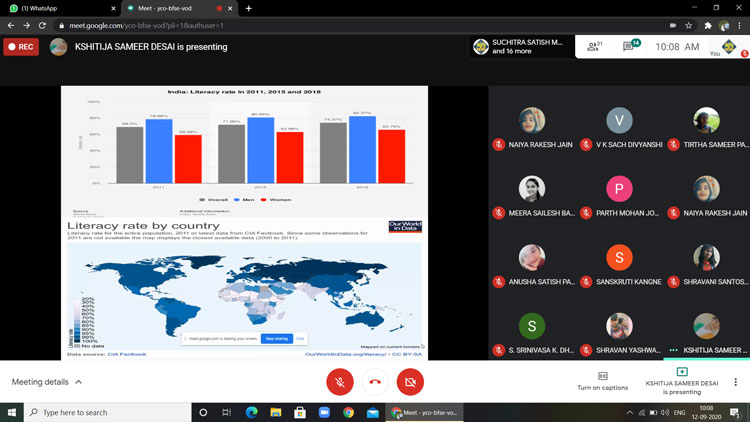
Task: Hang up with the red leave call button
Action: (375, 382)
